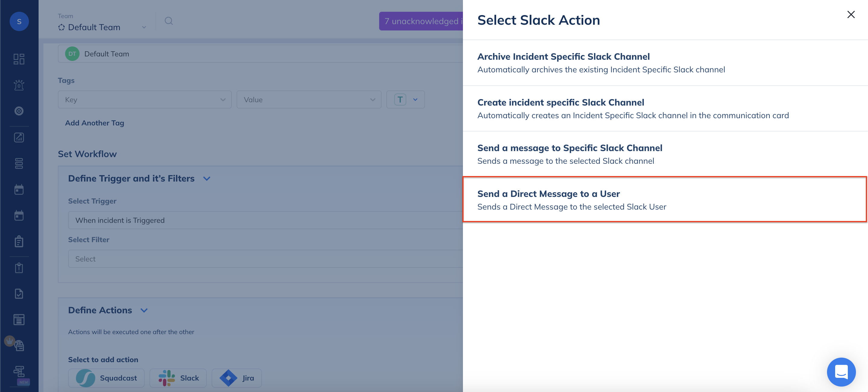Click Add Another Tag link
Viewport: 868px width, 392px height.
click(x=94, y=123)
